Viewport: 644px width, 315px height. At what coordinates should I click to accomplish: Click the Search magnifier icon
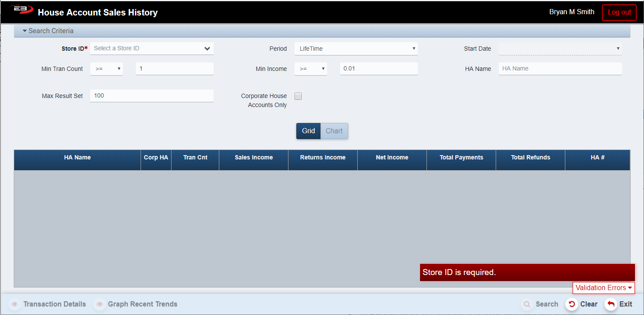(527, 304)
